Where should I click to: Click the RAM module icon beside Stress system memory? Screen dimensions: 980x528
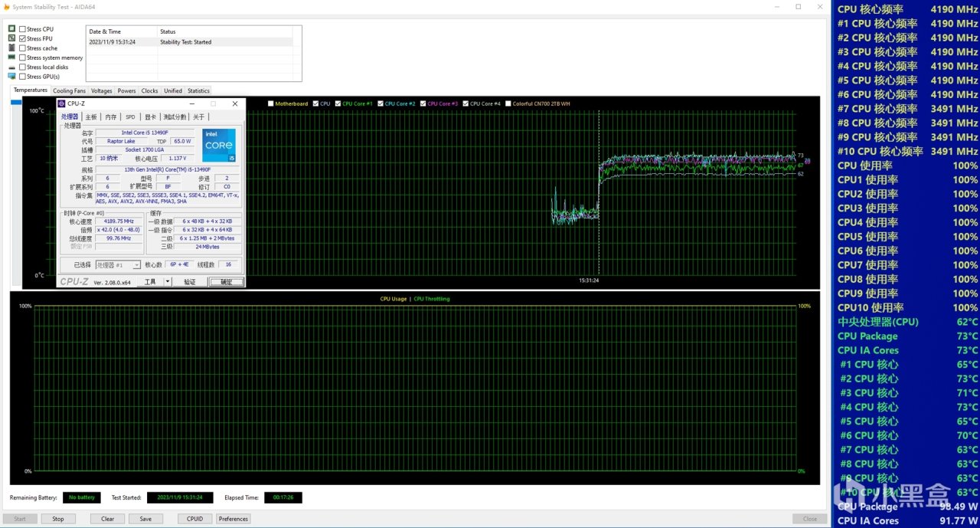pos(11,57)
